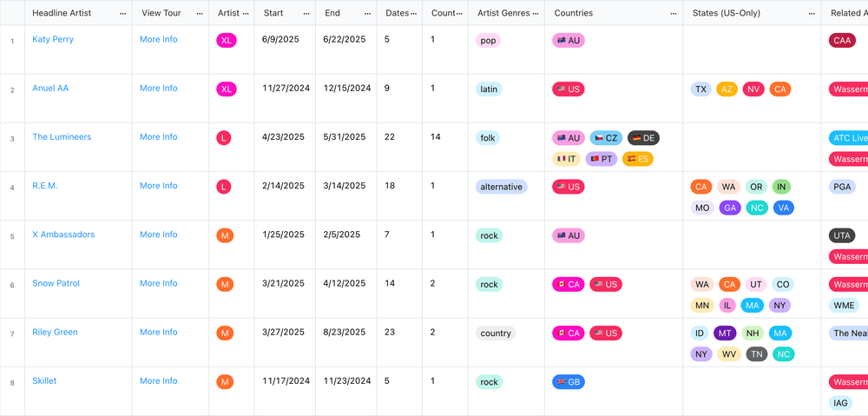Screen dimensions: 868x416
Task: Open Artist Genres column three-dot menu
Action: (536, 13)
